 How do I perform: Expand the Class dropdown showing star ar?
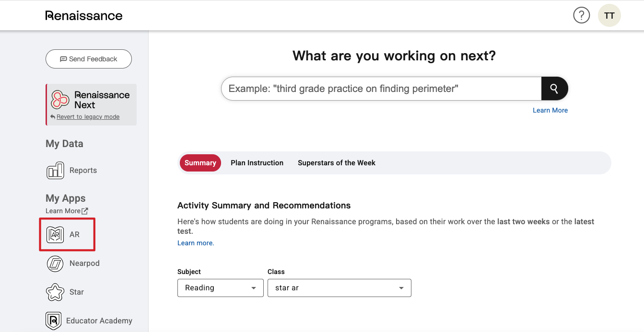(x=339, y=288)
